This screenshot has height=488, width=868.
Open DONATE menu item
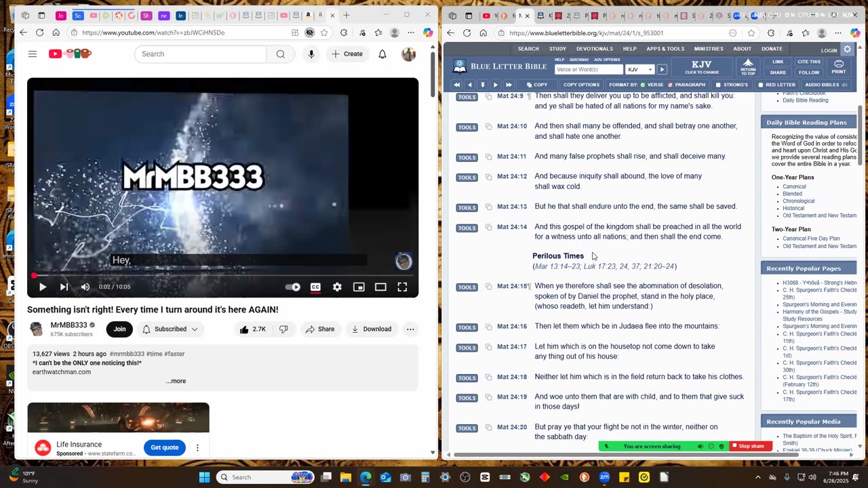[772, 49]
